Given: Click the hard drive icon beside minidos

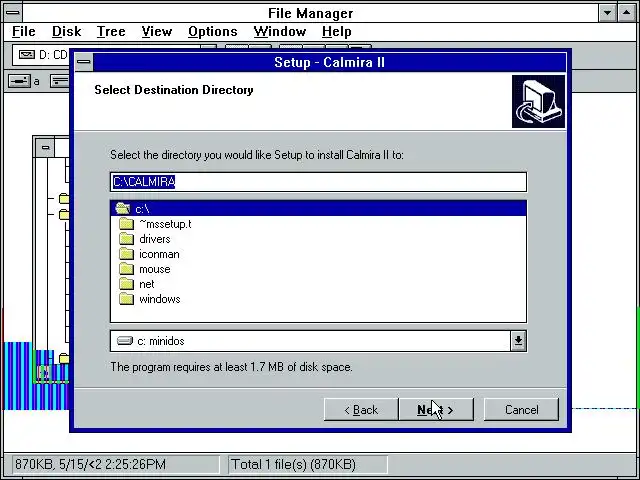Looking at the screenshot, I should [x=125, y=340].
